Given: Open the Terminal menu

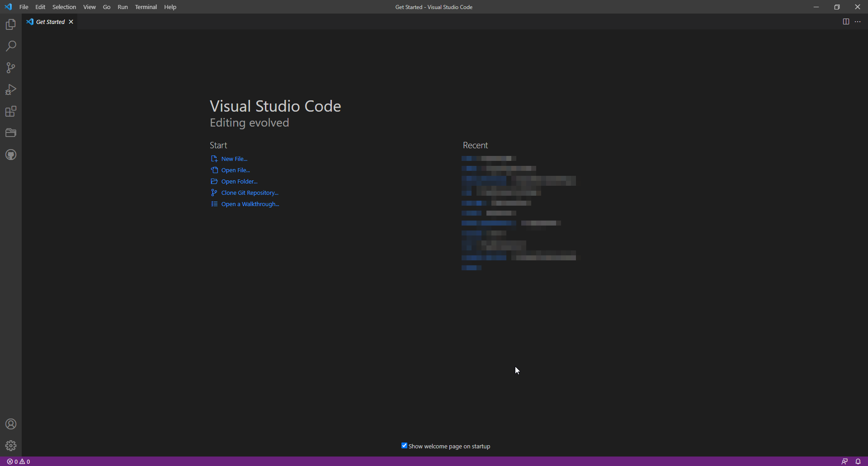Looking at the screenshot, I should pyautogui.click(x=146, y=7).
